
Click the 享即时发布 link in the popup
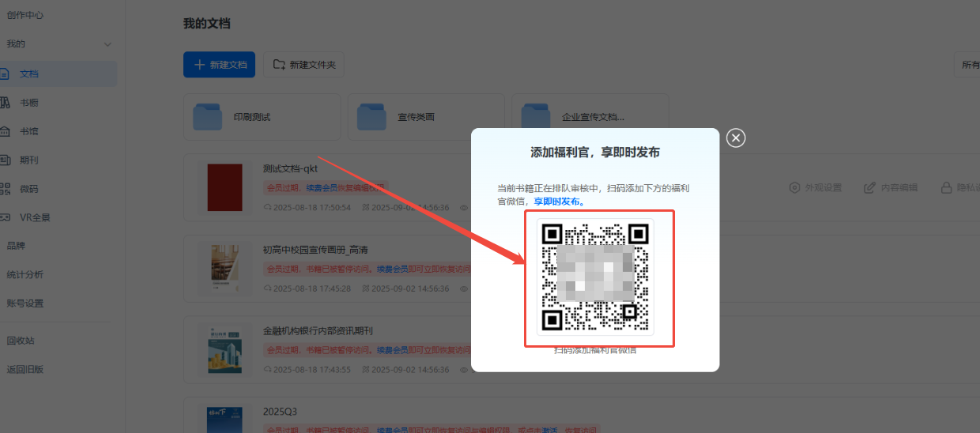(560, 201)
